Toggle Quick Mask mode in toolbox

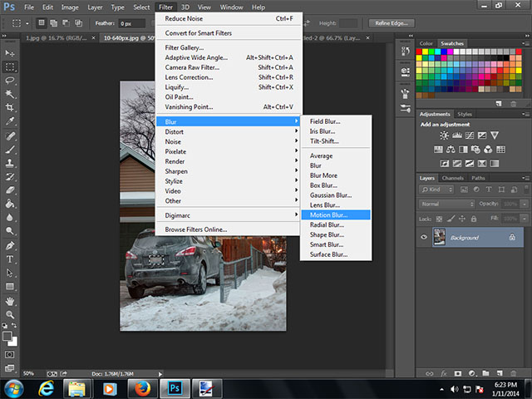[9, 355]
